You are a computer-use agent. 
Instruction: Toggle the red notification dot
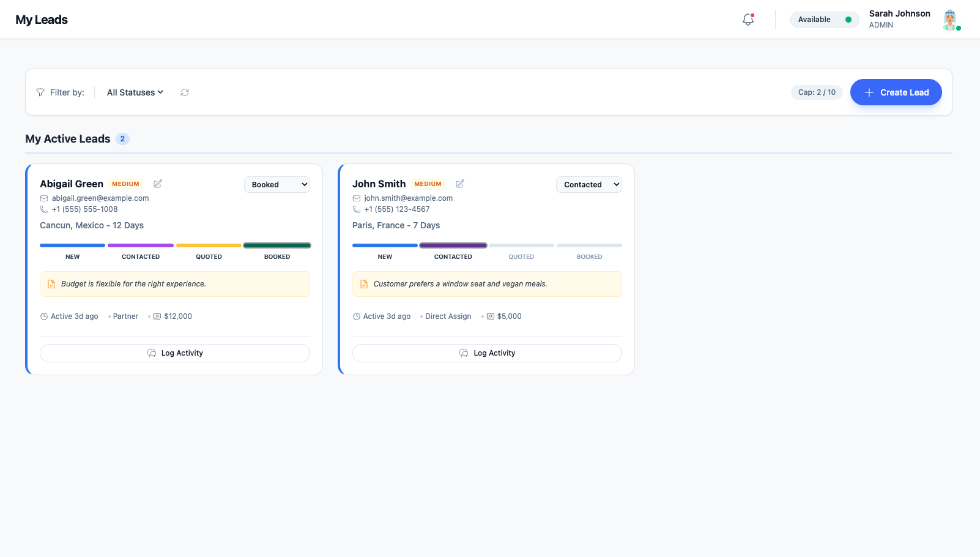pos(753,14)
